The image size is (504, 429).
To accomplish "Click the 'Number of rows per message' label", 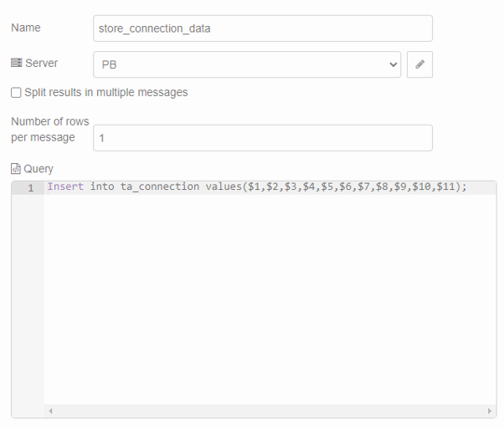I will click(49, 130).
